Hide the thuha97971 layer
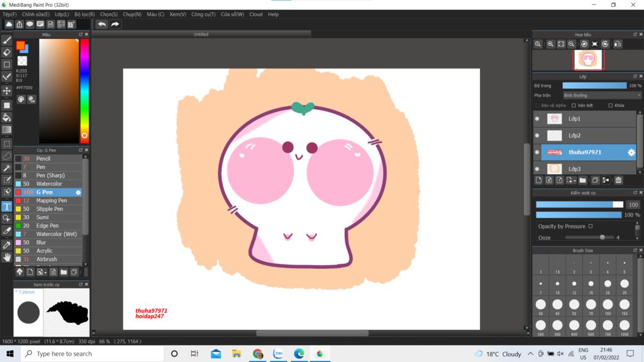Image resolution: width=644 pixels, height=362 pixels. [537, 152]
